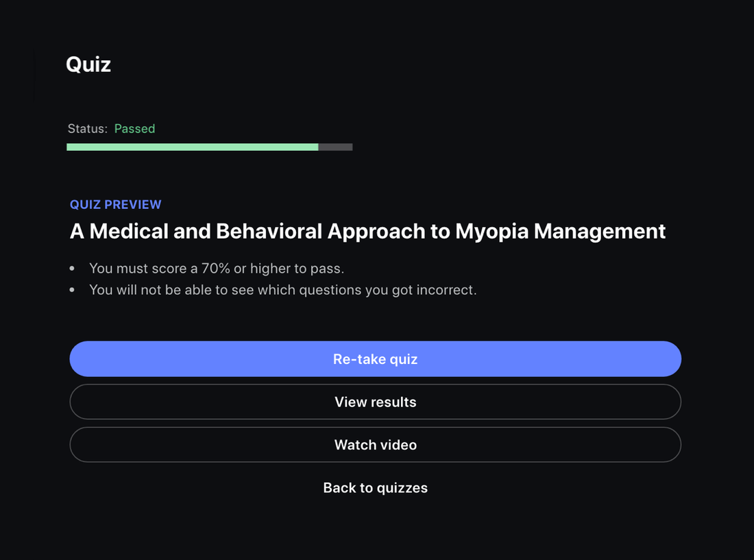Click the bullet before the 70% rule
Image resolution: width=754 pixels, height=560 pixels.
pos(73,269)
